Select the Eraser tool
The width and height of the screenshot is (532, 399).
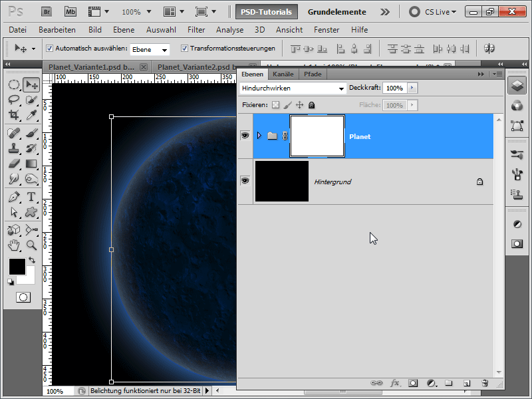[13, 164]
